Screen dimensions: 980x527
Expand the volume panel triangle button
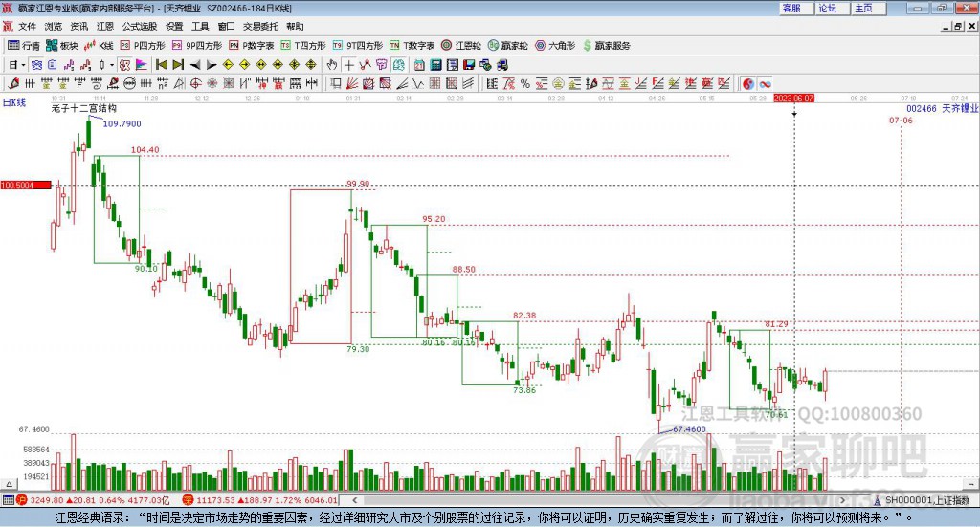9,484
